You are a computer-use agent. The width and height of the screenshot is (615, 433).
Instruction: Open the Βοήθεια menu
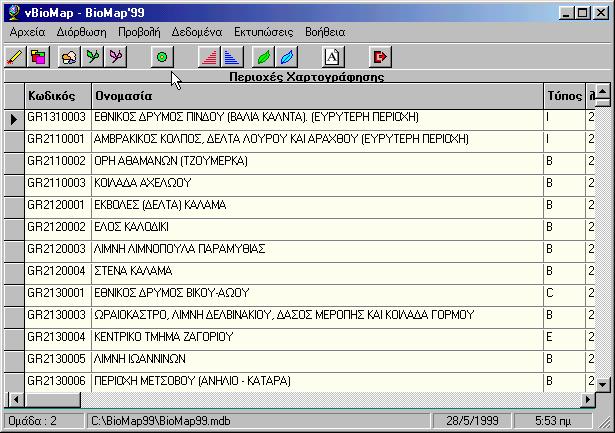pos(325,32)
